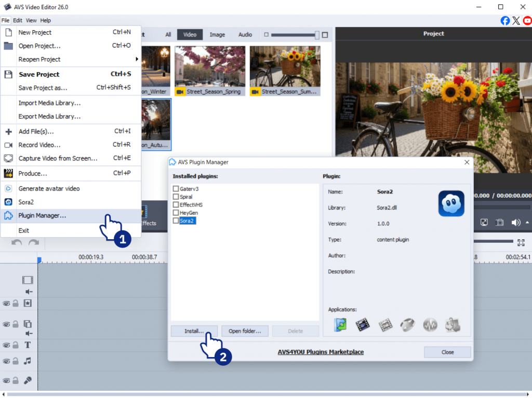Check the HeyGen plugin checkbox

coord(176,213)
